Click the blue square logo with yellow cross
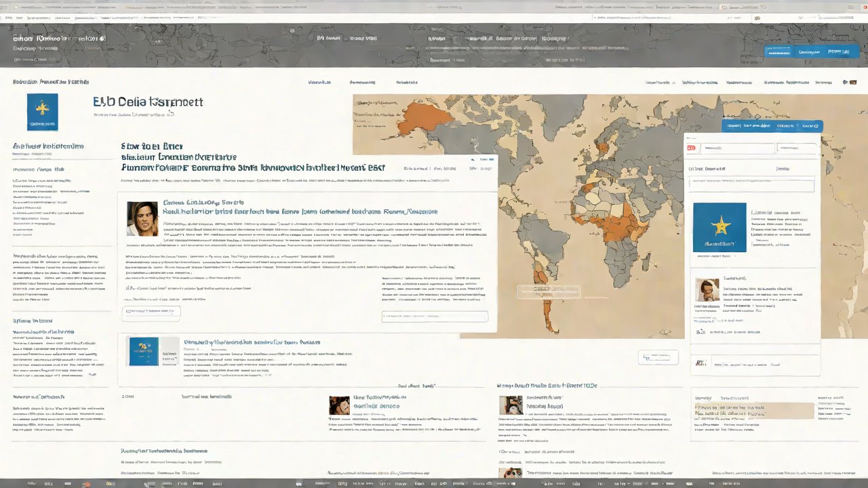 pyautogui.click(x=42, y=112)
